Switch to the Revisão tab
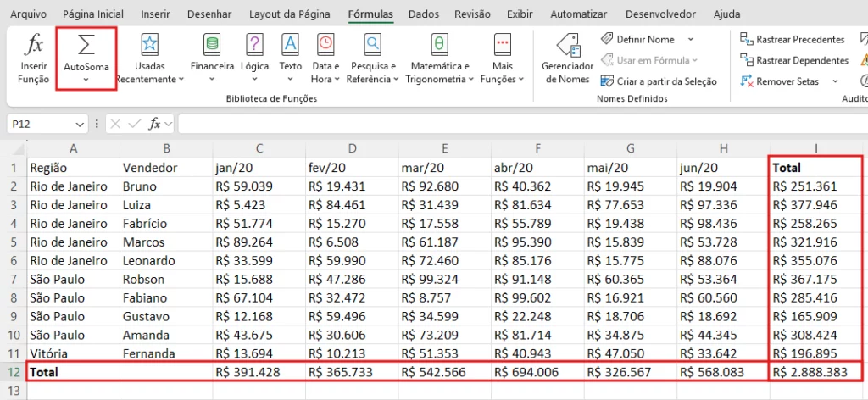This screenshot has height=400, width=868. [472, 14]
